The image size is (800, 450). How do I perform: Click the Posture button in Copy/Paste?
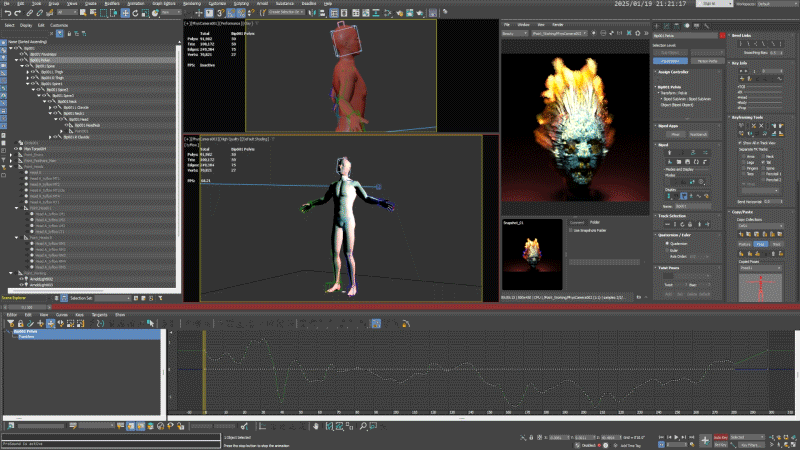745,243
